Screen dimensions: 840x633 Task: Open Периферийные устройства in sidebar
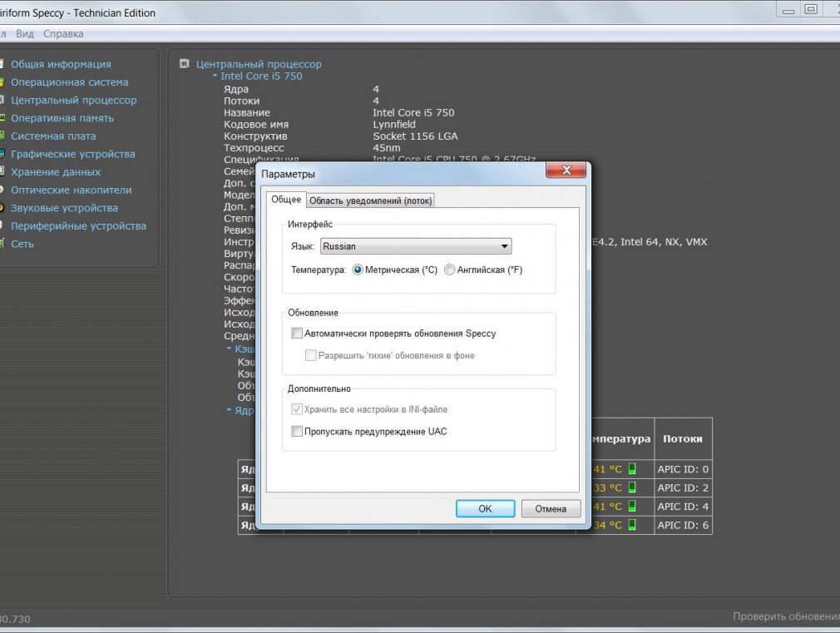79,225
